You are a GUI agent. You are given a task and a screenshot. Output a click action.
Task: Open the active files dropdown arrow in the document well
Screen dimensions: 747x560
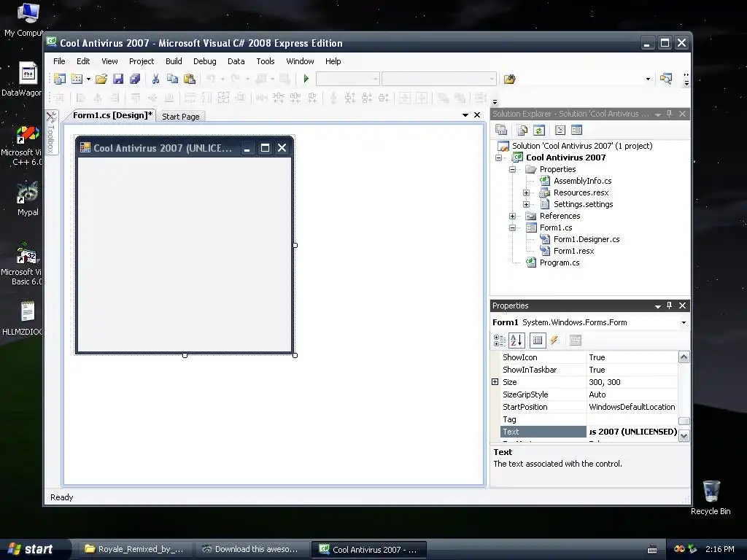point(465,115)
